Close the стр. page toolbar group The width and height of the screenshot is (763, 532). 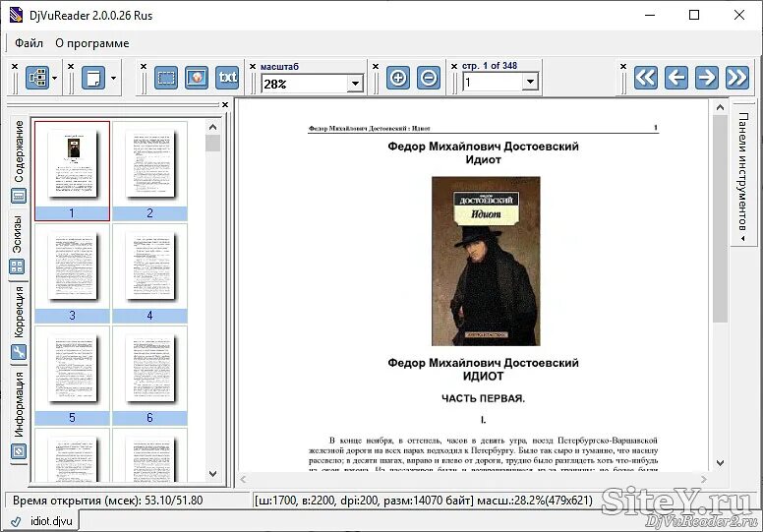click(454, 66)
